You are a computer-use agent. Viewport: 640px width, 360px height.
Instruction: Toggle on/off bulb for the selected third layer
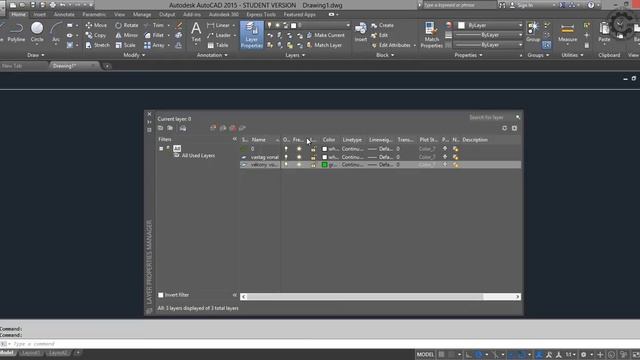[x=286, y=164]
